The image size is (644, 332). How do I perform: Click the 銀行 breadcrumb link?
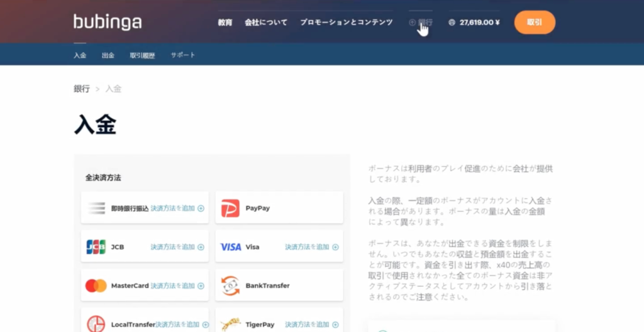82,89
